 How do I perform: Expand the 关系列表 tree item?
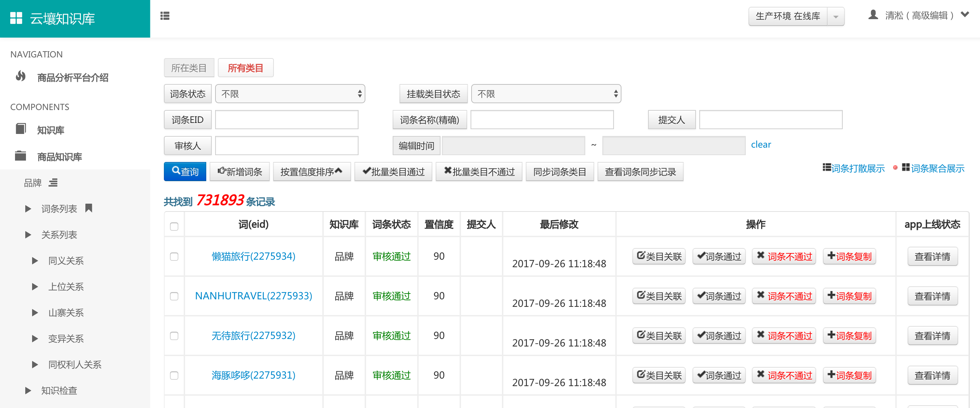pos(28,235)
